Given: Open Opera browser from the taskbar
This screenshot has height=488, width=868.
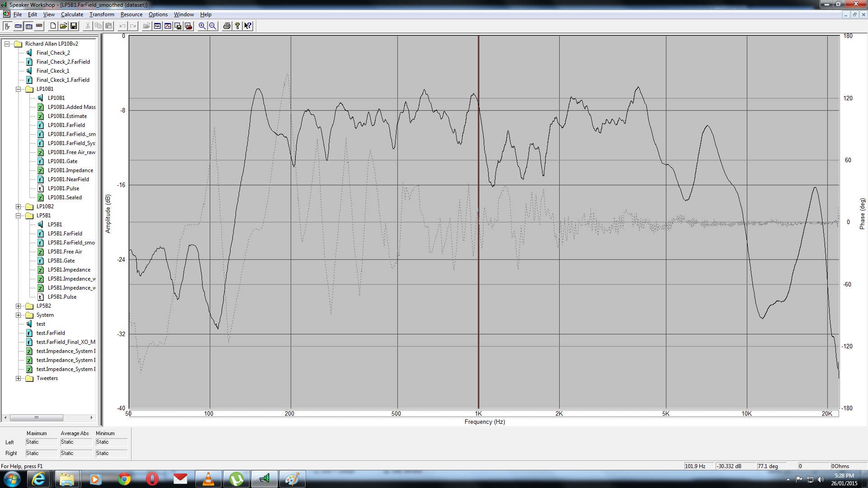Looking at the screenshot, I should coord(152,479).
